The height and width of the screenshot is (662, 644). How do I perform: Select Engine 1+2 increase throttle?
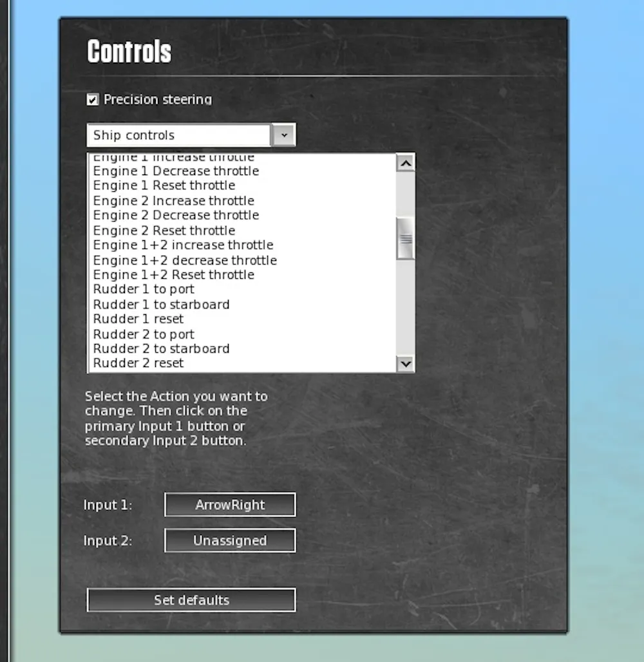[x=243, y=245]
